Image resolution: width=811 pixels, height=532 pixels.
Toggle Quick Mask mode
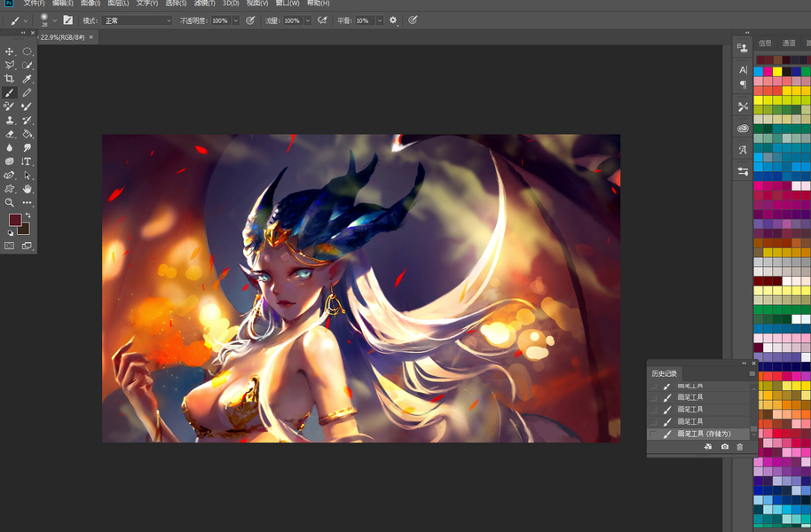coord(9,246)
